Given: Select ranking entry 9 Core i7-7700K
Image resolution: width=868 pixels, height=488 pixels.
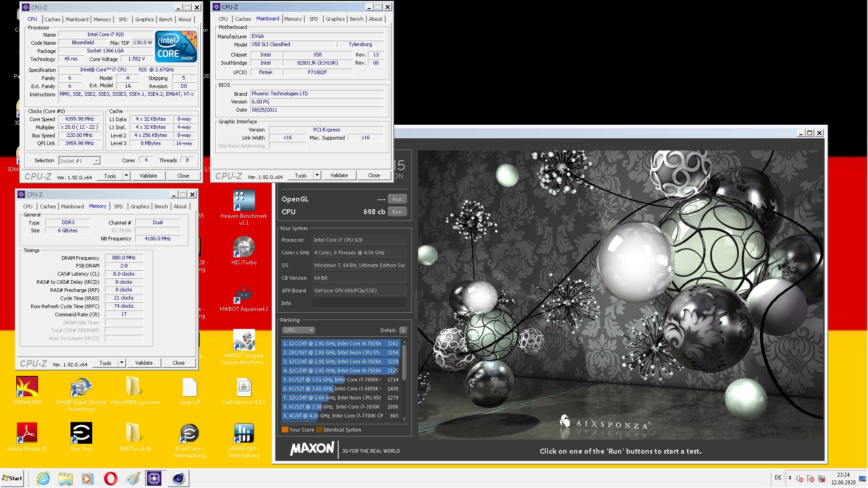Looking at the screenshot, I should [x=341, y=416].
